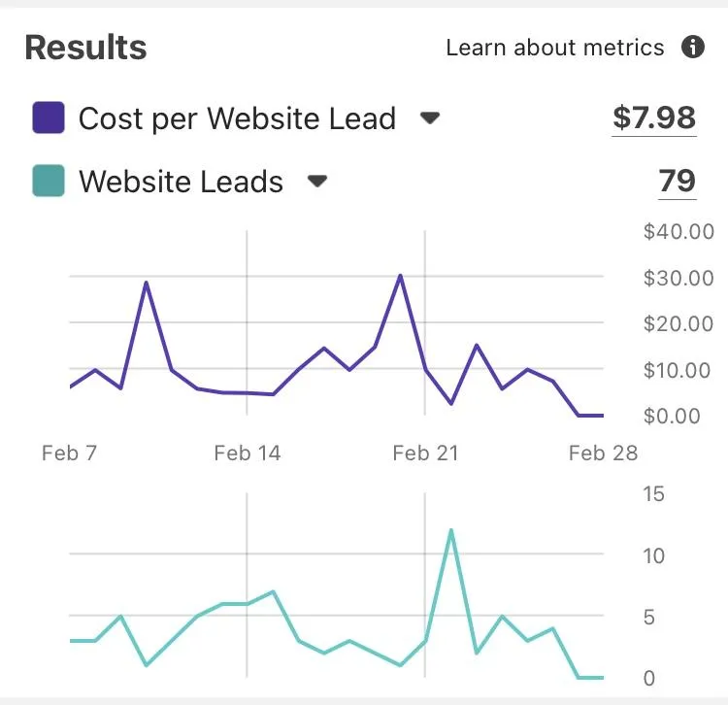
Task: Click the teal leads peak near Feb 15
Action: (273, 591)
